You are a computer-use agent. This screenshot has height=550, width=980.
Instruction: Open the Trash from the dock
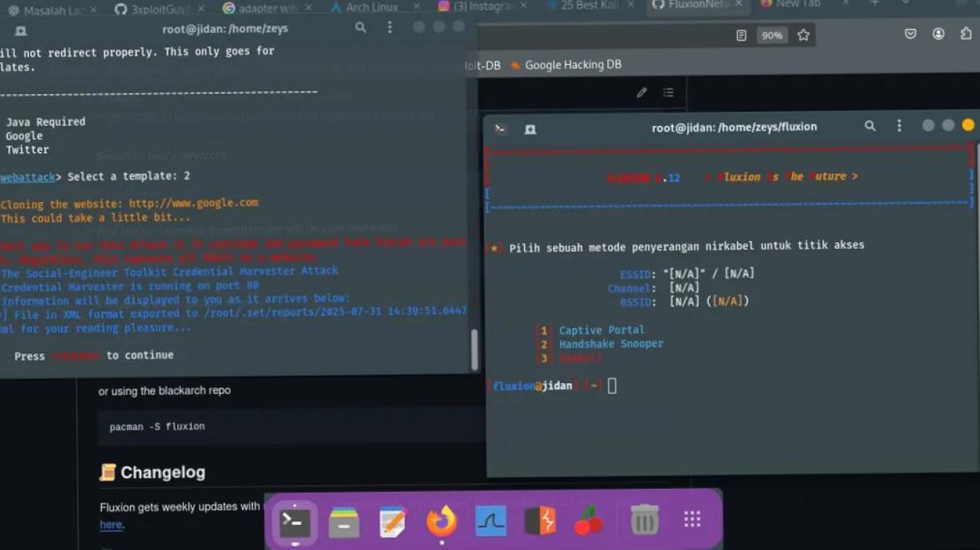pyautogui.click(x=644, y=522)
